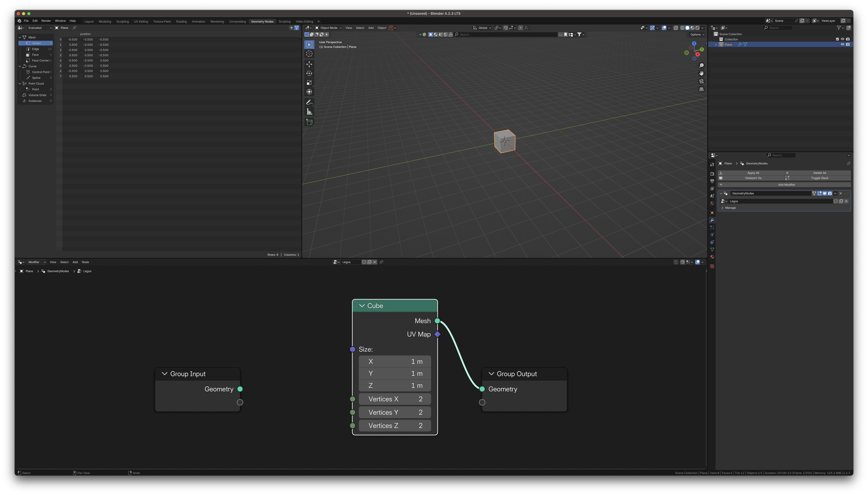
Task: Open the node editor Add menu
Action: [75, 262]
